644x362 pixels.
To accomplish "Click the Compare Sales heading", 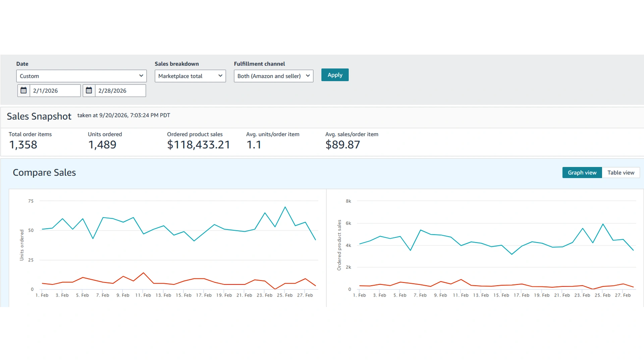I will point(44,173).
